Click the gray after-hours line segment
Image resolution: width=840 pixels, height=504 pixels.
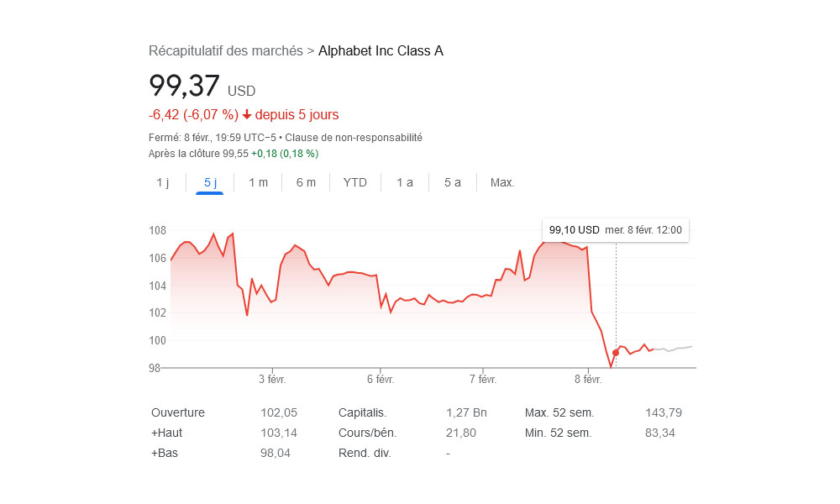pyautogui.click(x=673, y=349)
